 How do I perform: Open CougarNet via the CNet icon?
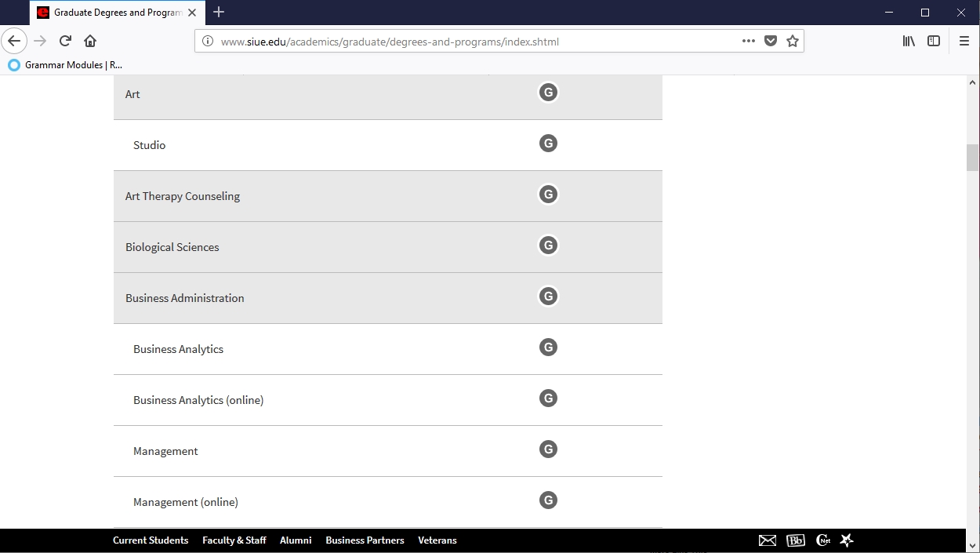[822, 540]
